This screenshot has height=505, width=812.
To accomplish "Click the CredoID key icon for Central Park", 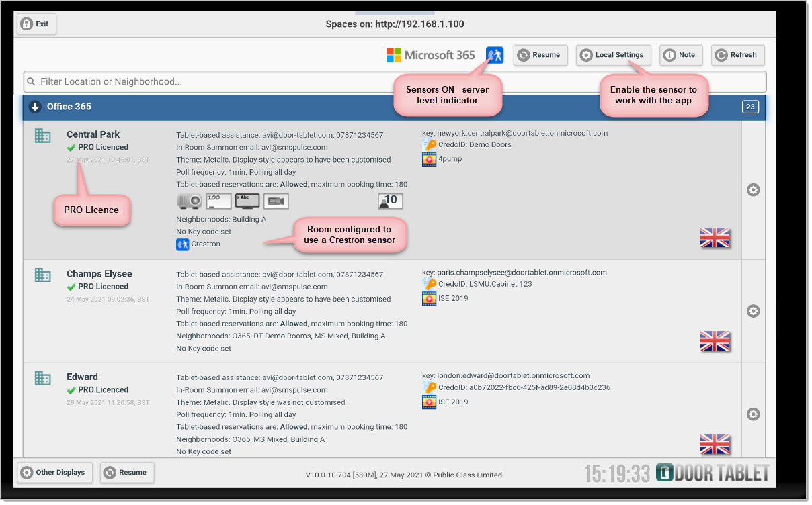I will 429,145.
